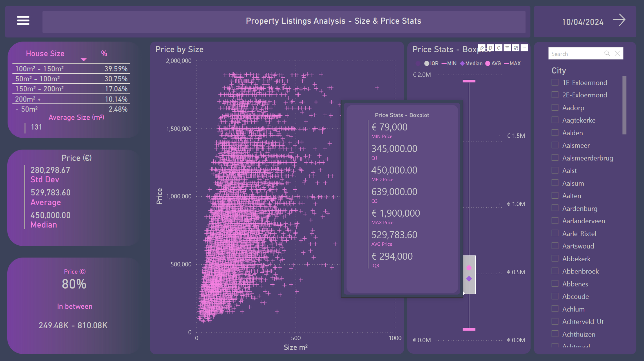Image resolution: width=644 pixels, height=361 pixels.
Task: Click the boxplot MAX whisker cap
Action: point(469,81)
